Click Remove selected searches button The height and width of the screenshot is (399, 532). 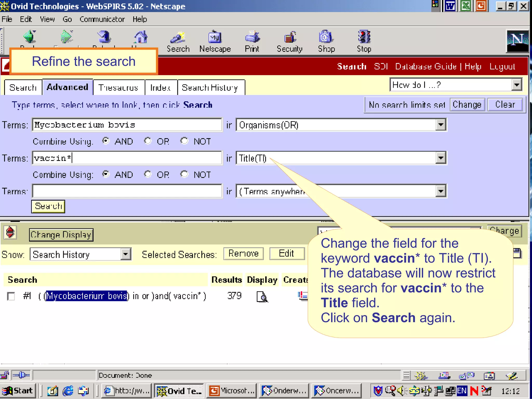[243, 253]
